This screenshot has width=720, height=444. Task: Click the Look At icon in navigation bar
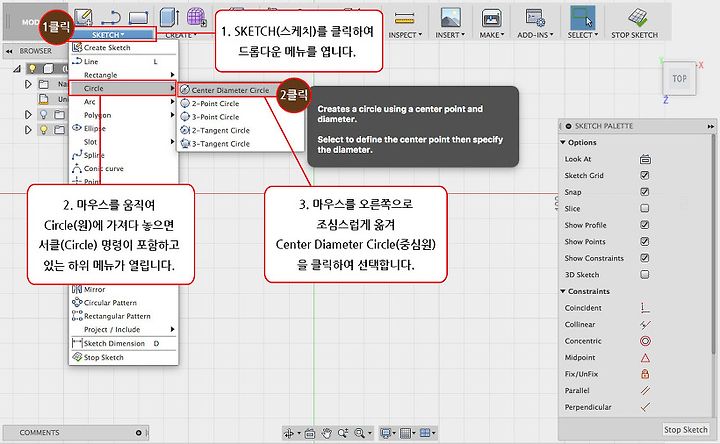tap(310, 433)
